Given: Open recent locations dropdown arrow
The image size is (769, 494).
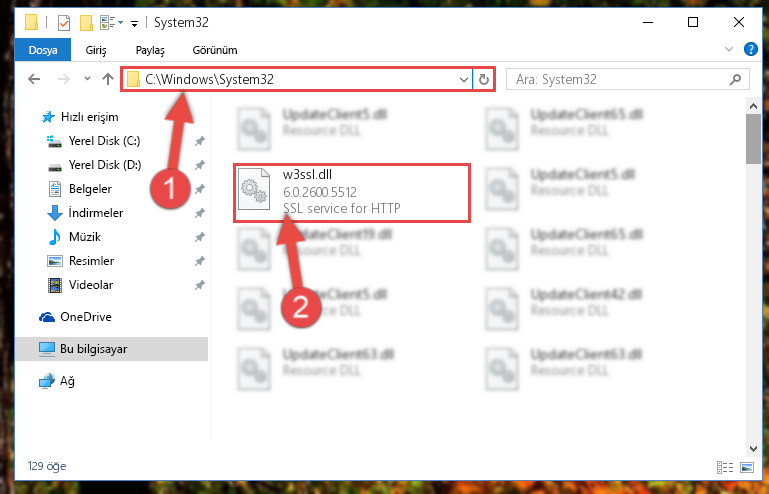Looking at the screenshot, I should pyautogui.click(x=87, y=79).
